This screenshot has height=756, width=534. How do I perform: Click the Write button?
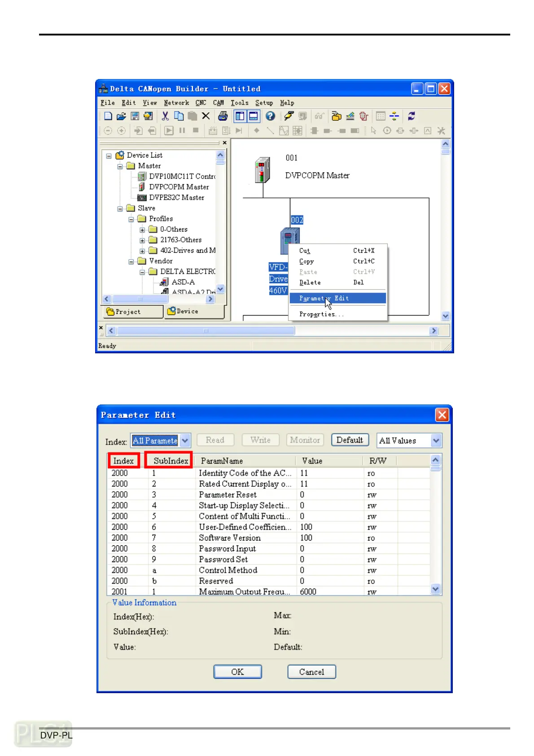click(261, 440)
